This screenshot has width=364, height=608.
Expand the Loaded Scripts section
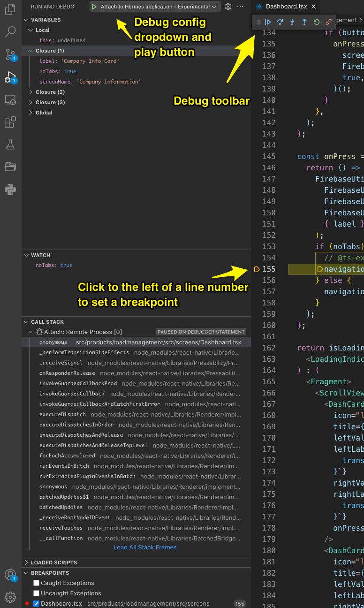[53, 562]
